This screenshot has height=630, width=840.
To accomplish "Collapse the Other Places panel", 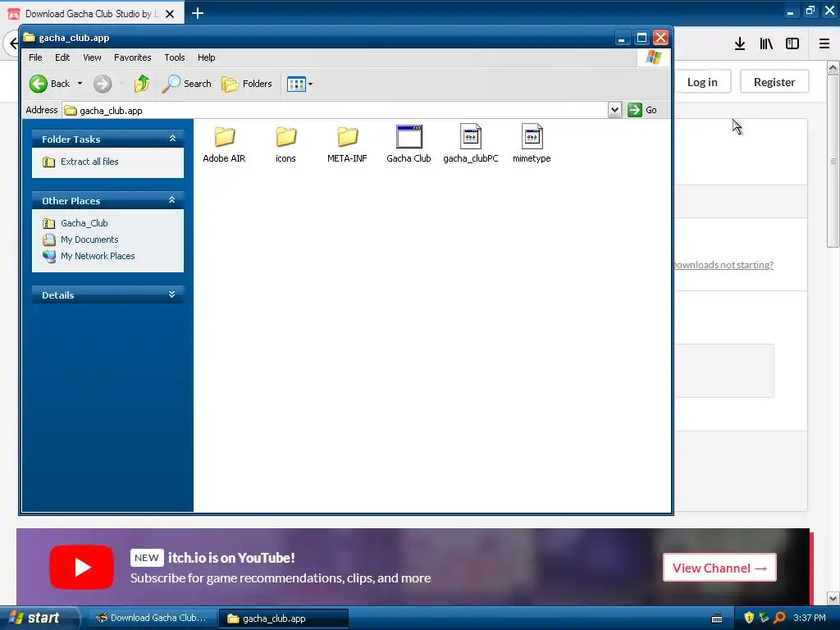I will click(x=172, y=200).
